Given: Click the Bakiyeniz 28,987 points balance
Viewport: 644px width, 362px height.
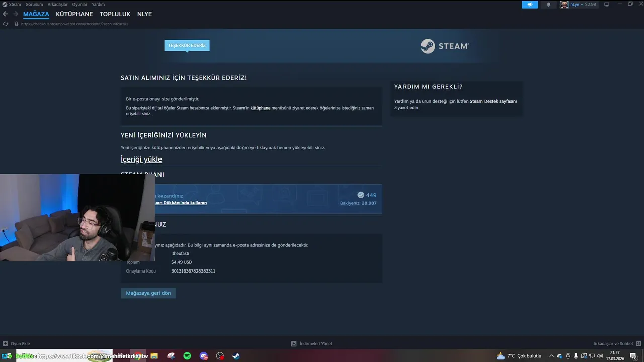Looking at the screenshot, I should tap(358, 203).
